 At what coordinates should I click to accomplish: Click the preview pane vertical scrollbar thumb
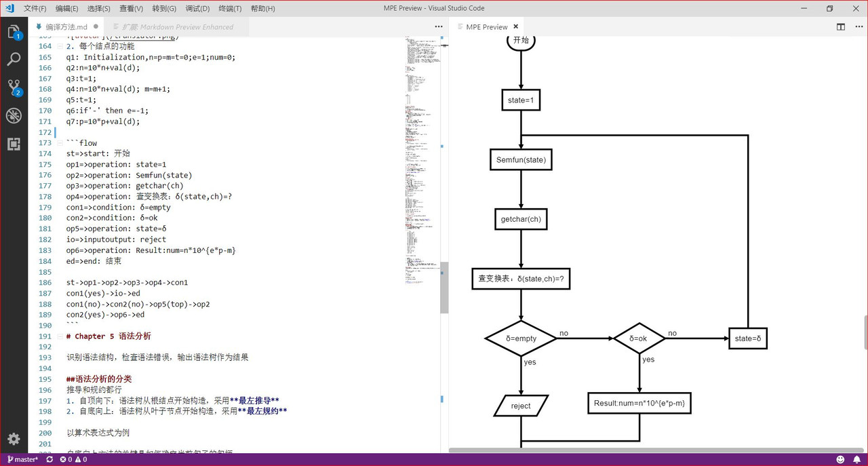[x=865, y=332]
